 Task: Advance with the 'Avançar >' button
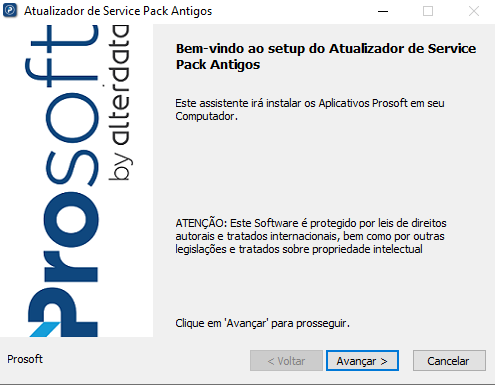(362, 360)
